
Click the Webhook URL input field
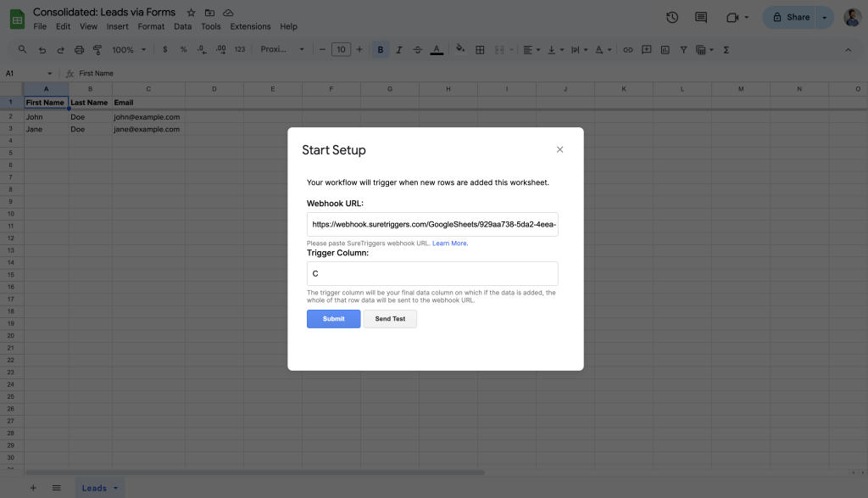point(432,225)
